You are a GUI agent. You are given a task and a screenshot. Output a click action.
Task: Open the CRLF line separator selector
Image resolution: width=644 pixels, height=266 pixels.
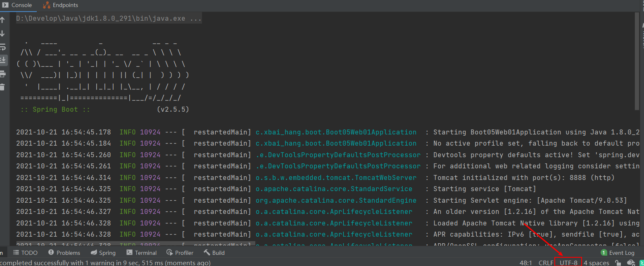point(546,263)
